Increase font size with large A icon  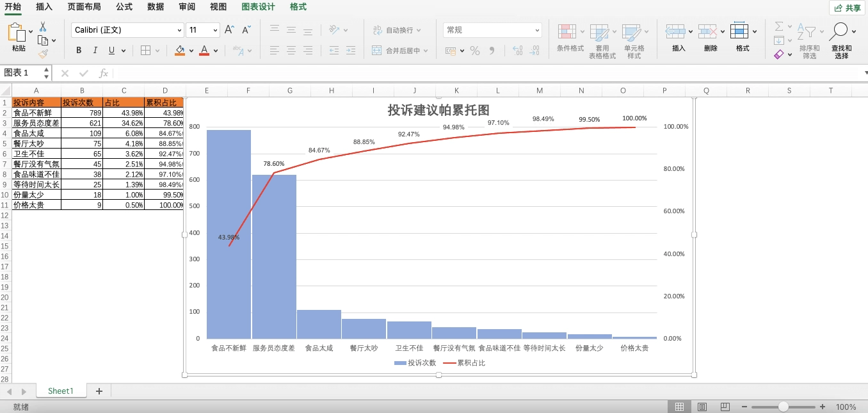point(229,29)
